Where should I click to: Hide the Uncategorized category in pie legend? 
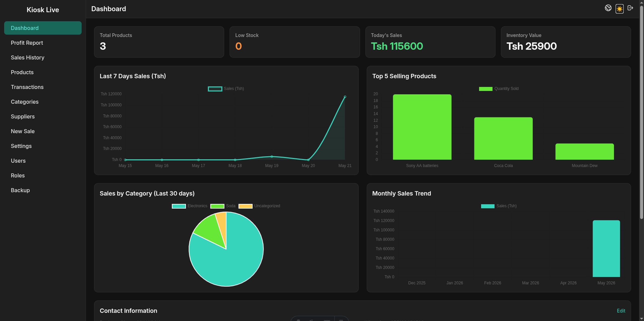pyautogui.click(x=259, y=206)
